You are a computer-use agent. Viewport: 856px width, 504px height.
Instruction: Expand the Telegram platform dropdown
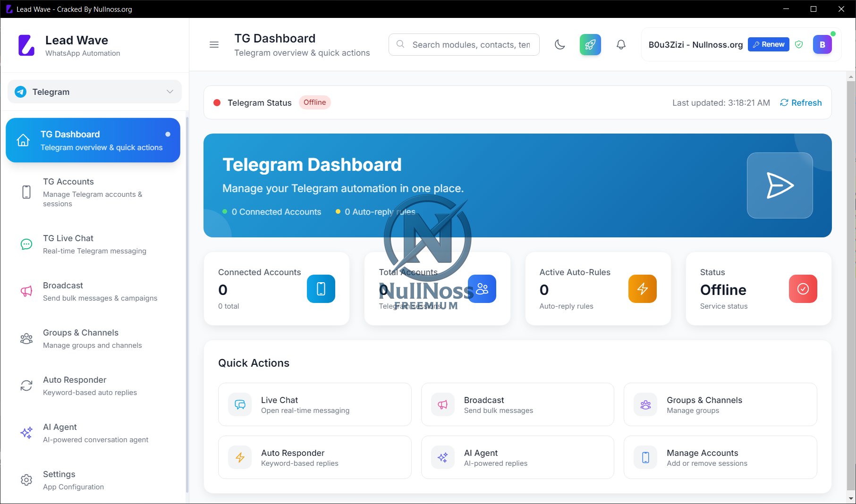(94, 92)
